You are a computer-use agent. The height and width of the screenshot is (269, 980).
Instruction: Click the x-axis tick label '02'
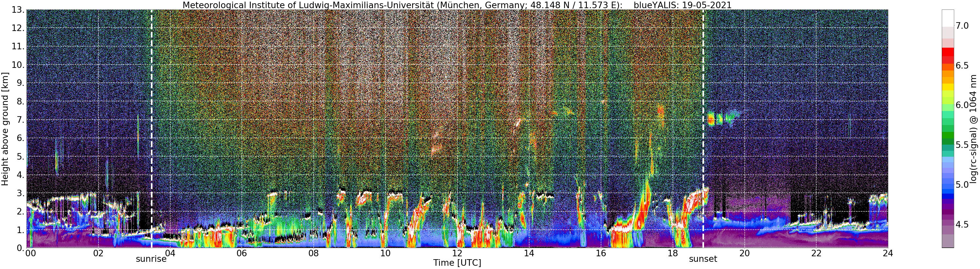point(98,253)
